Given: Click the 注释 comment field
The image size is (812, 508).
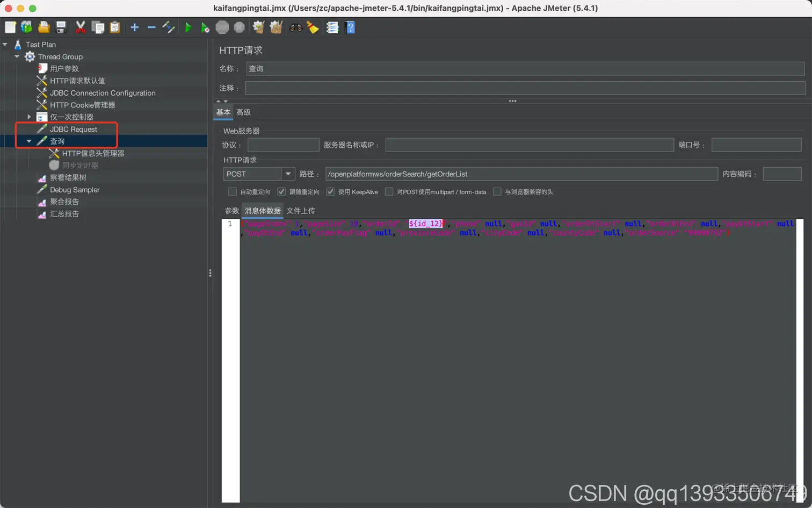Looking at the screenshot, I should pos(525,88).
